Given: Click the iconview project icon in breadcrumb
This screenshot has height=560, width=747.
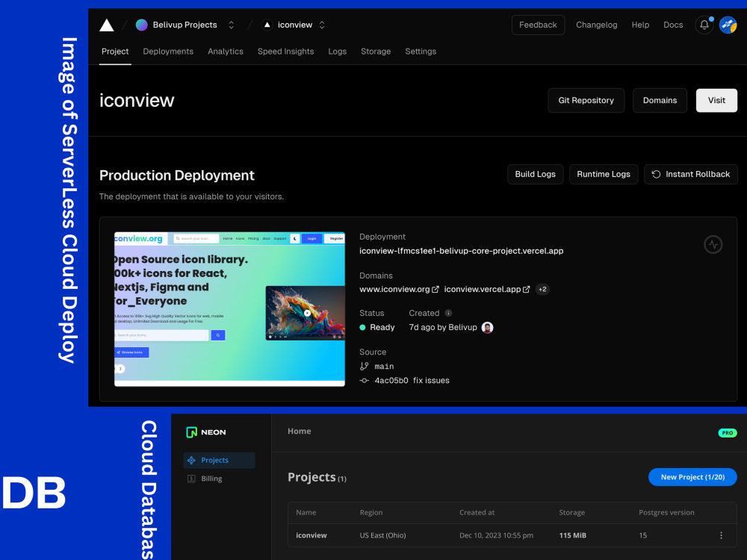Looking at the screenshot, I should (267, 25).
